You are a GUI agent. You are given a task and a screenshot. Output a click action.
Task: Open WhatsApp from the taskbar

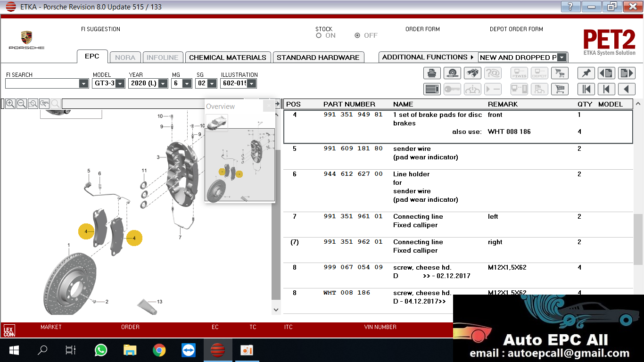tap(101, 350)
